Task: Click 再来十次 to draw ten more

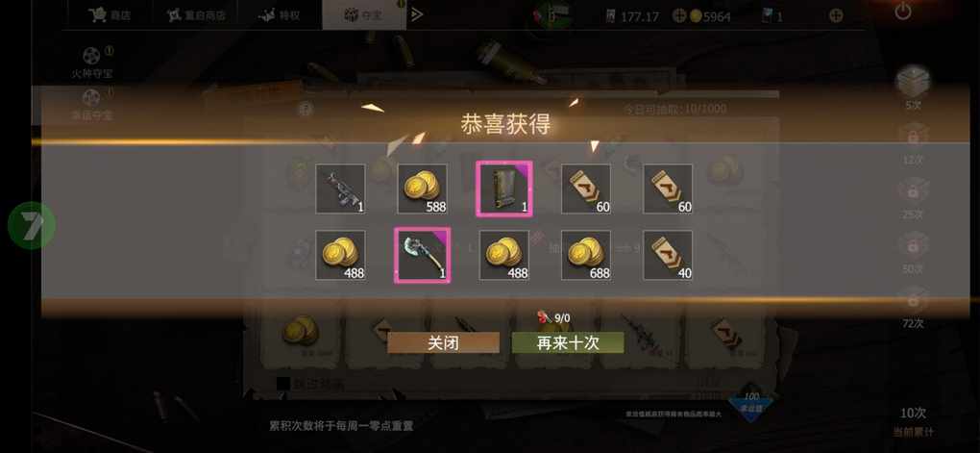Action: 568,343
